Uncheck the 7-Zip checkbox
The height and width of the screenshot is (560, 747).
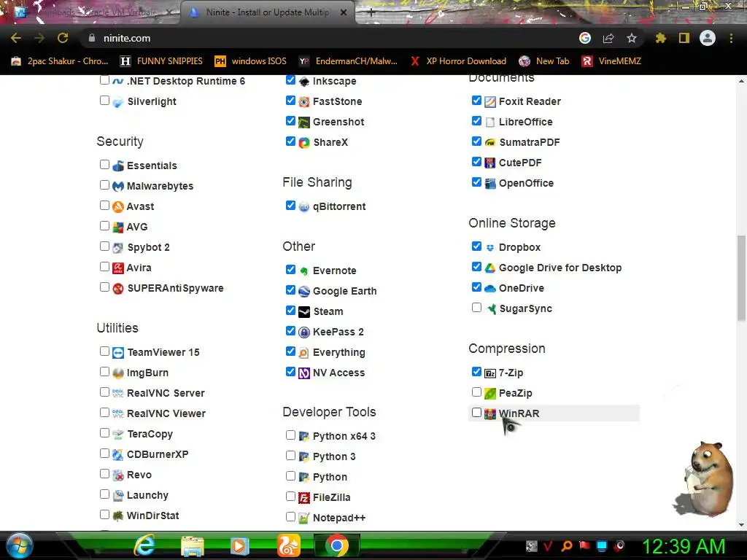point(476,371)
